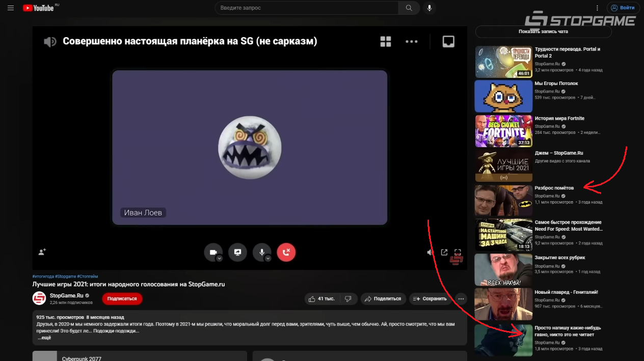Open Трудности перевода Portal thumbnail
The height and width of the screenshot is (361, 644).
[x=503, y=62]
